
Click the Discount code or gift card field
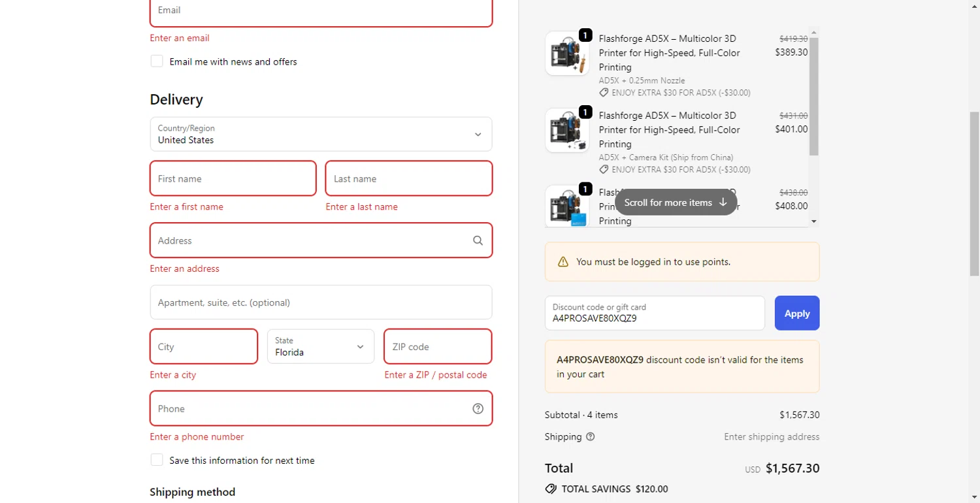[655, 314]
